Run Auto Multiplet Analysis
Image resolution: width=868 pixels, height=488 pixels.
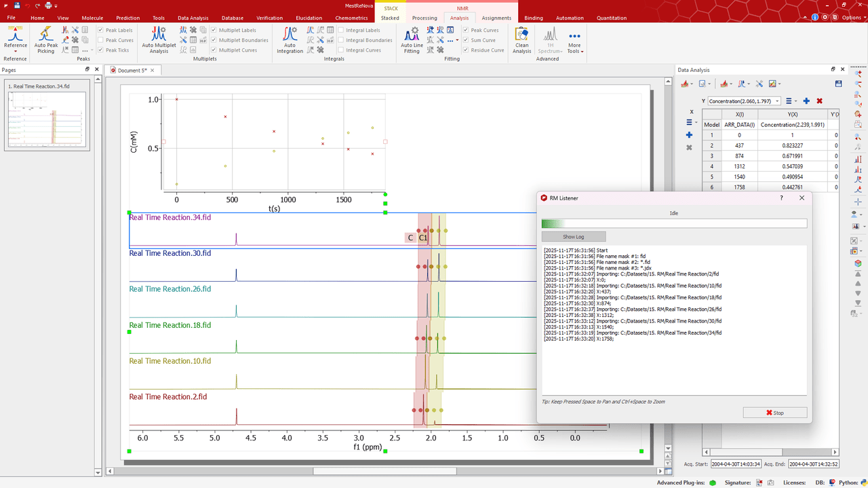click(159, 40)
